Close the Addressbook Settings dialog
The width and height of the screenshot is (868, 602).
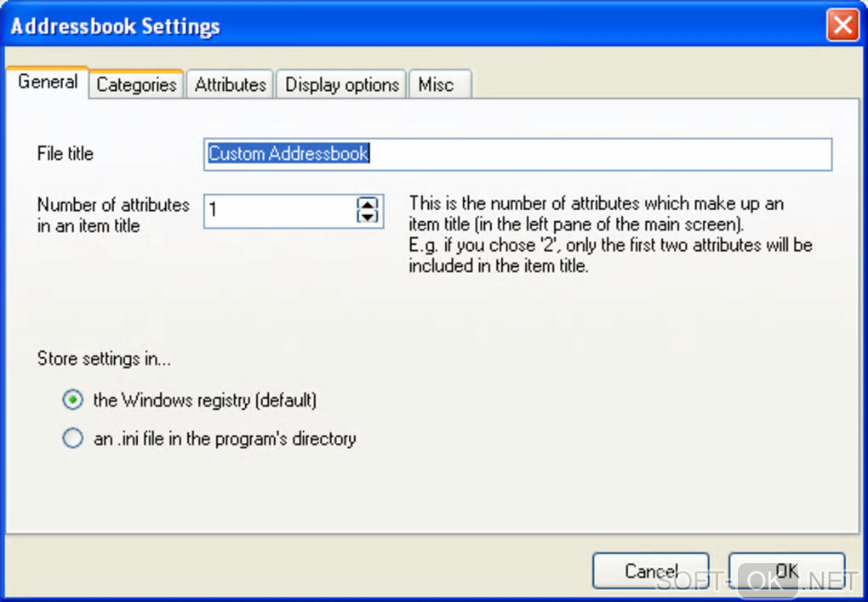pos(842,26)
